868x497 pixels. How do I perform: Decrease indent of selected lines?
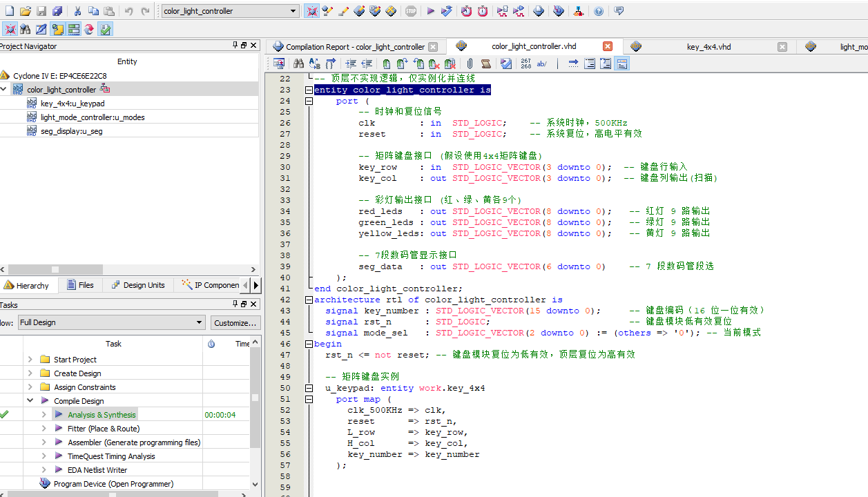tap(367, 64)
